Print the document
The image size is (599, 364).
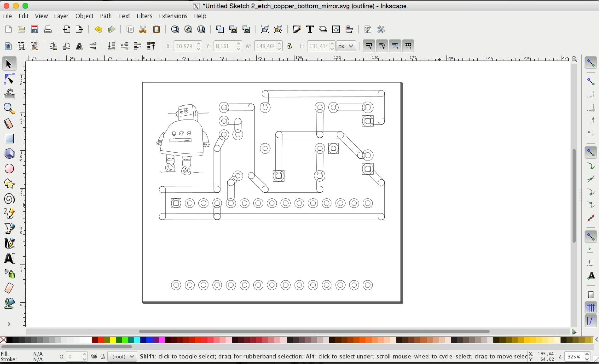(x=48, y=29)
